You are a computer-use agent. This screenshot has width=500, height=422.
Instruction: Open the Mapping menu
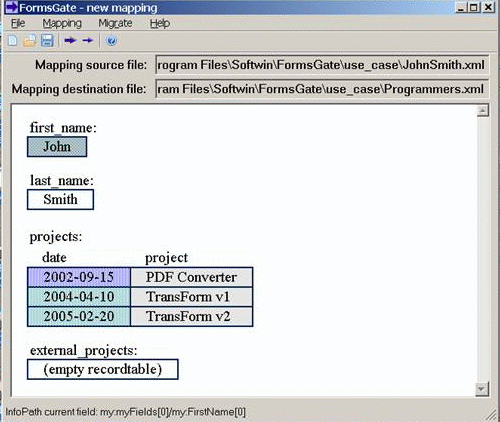[62, 23]
